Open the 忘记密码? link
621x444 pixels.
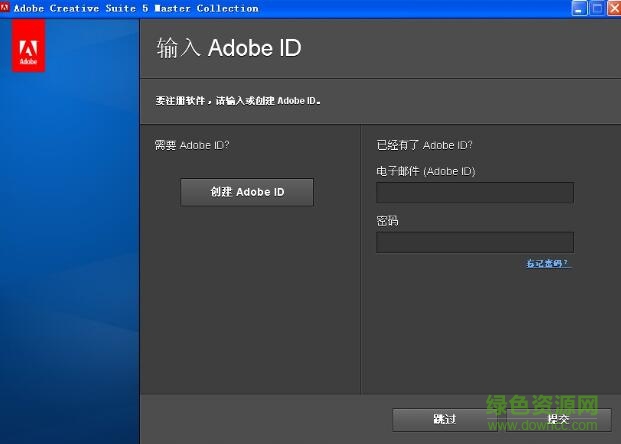(548, 264)
